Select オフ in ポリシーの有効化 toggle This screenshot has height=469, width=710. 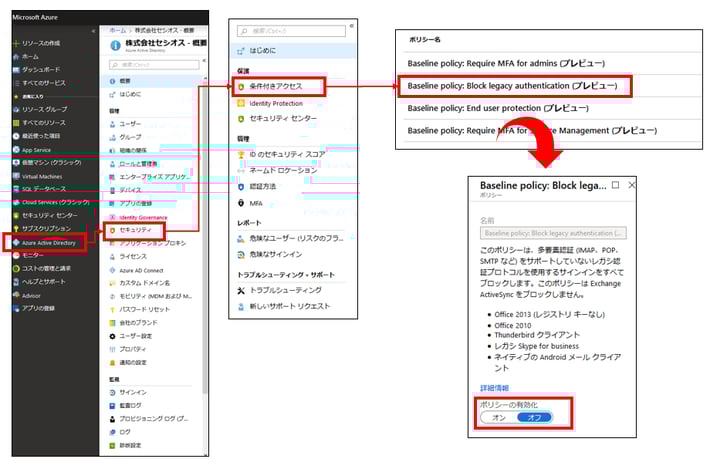[x=534, y=417]
